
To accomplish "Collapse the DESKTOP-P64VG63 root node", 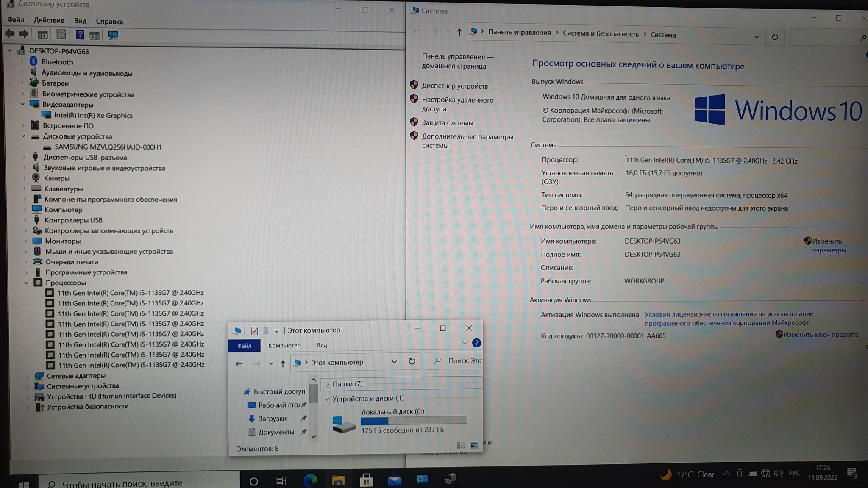I will tap(10, 51).
